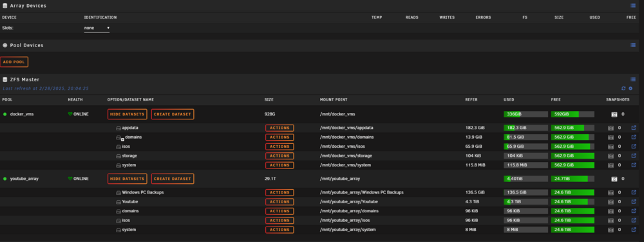The image size is (644, 242).
Task: Click the green status dot for docker_vms
Action: (5, 114)
